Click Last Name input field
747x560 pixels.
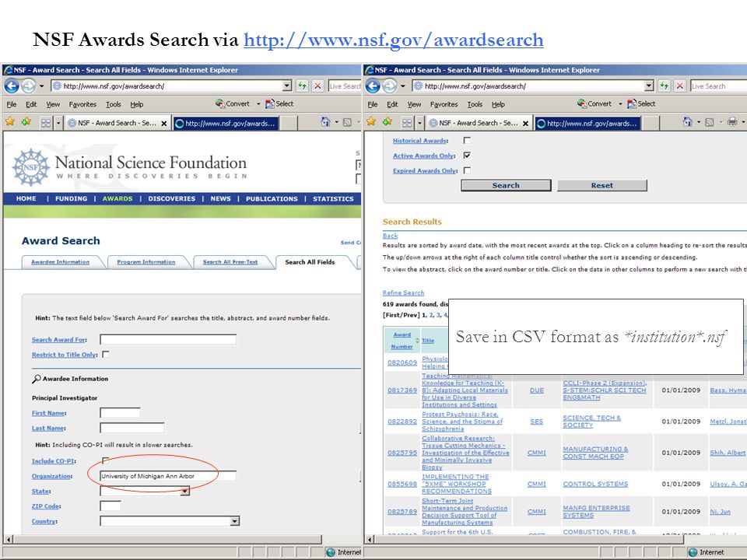132,428
